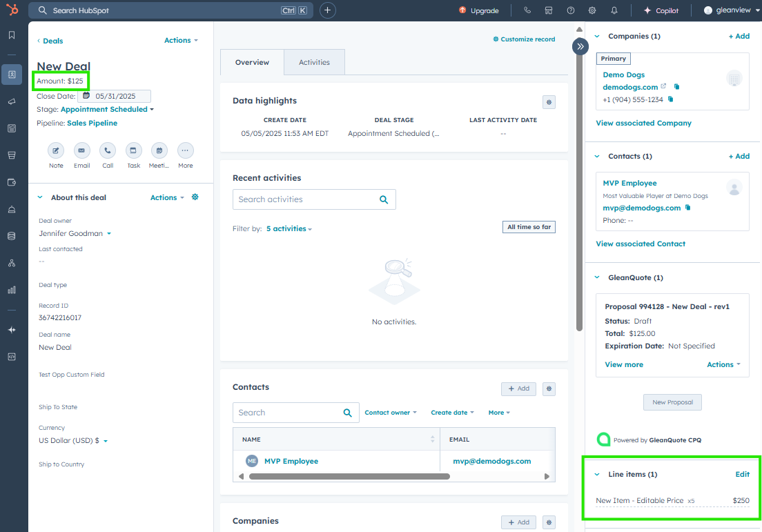Click the All time so far button
The width and height of the screenshot is (762, 532).
(529, 227)
